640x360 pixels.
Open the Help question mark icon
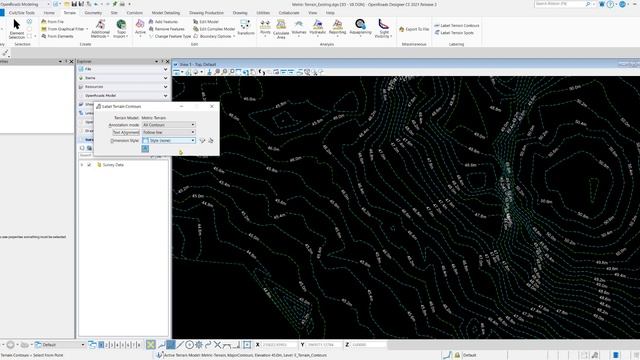[x=610, y=4]
